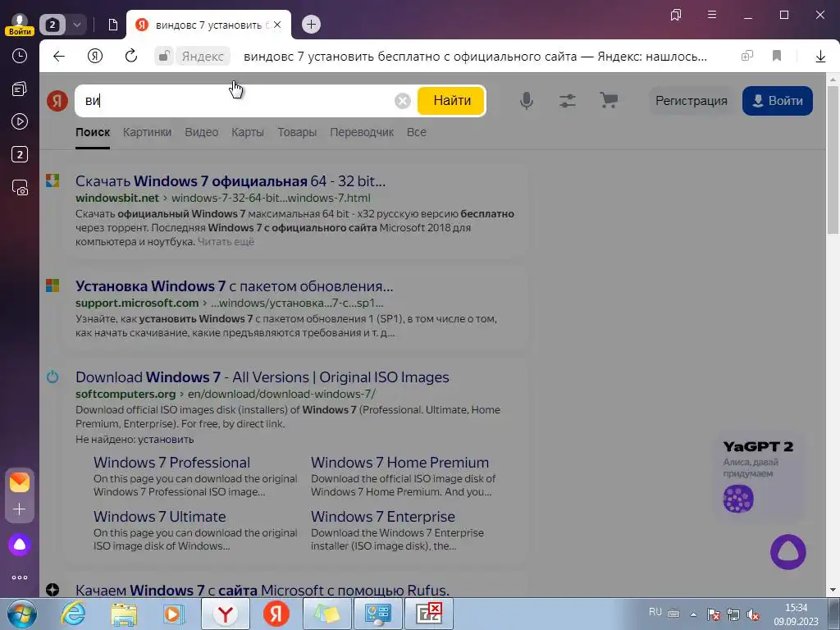Screen dimensions: 840x630
Task: Open the YaGPT 2 promo card
Action: [x=760, y=476]
